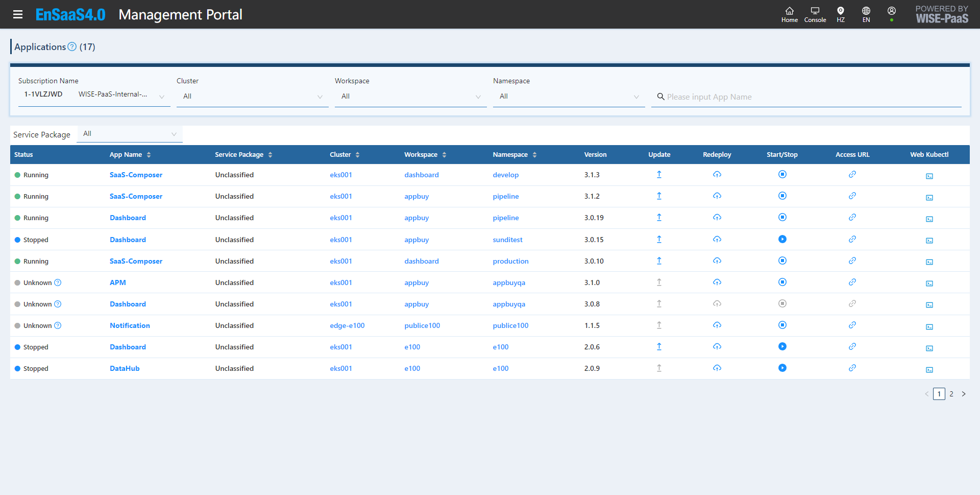Click the Applications help question icon
980x495 pixels.
coord(72,46)
